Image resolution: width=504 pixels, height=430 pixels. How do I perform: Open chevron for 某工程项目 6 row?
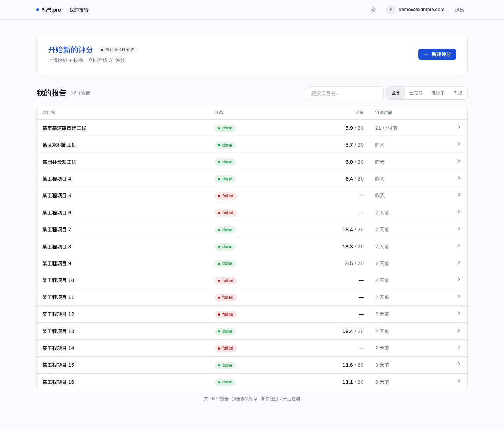tap(459, 212)
